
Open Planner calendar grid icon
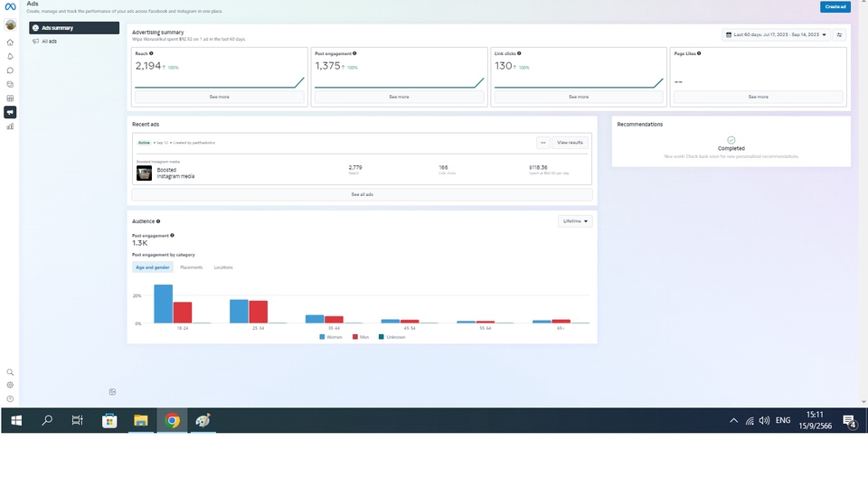(10, 98)
